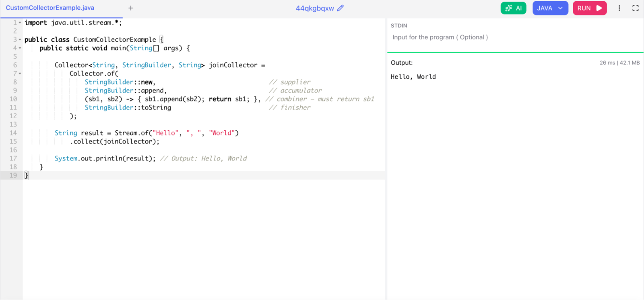The width and height of the screenshot is (644, 300).
Task: Click the 'STDIN' label
Action: [398, 26]
